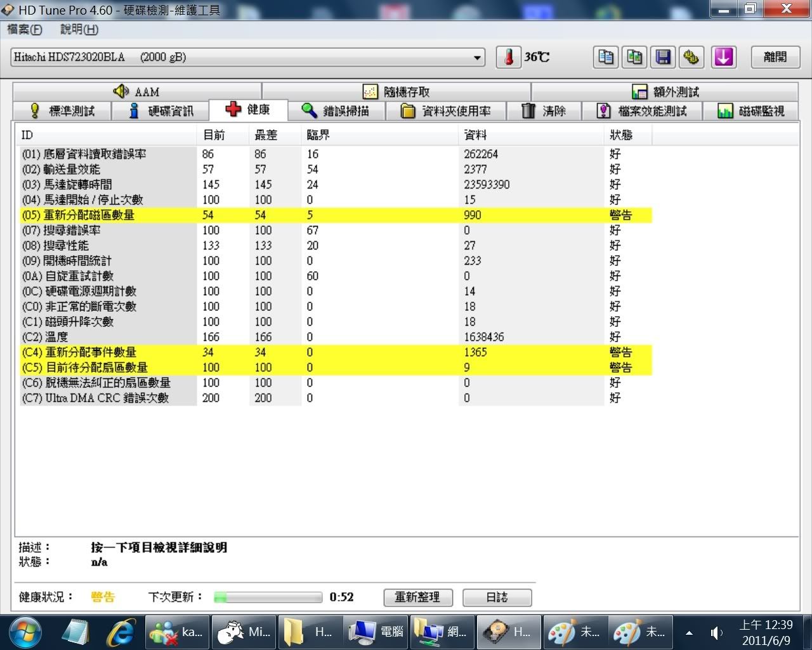Click the save floppy disk icon
This screenshot has height=650, width=812.
(663, 57)
